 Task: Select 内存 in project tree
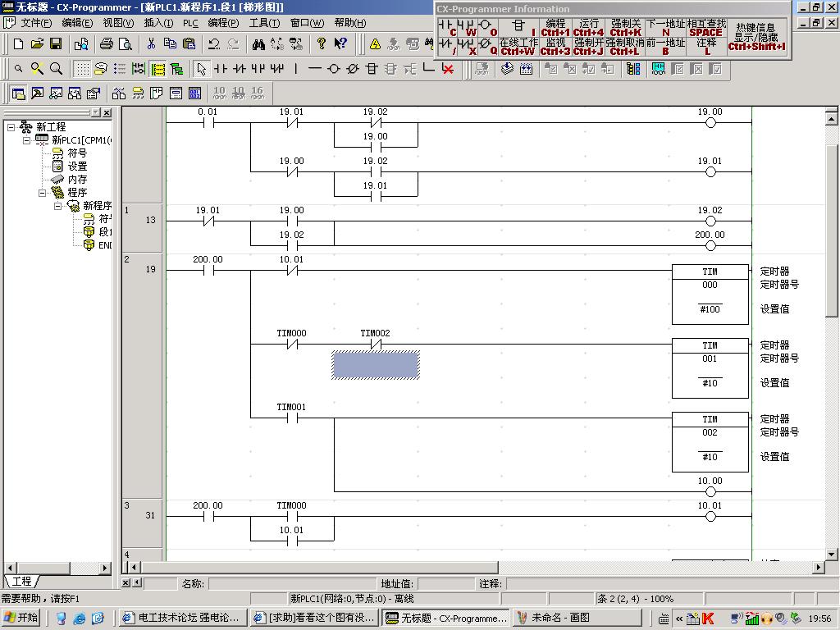pos(77,180)
